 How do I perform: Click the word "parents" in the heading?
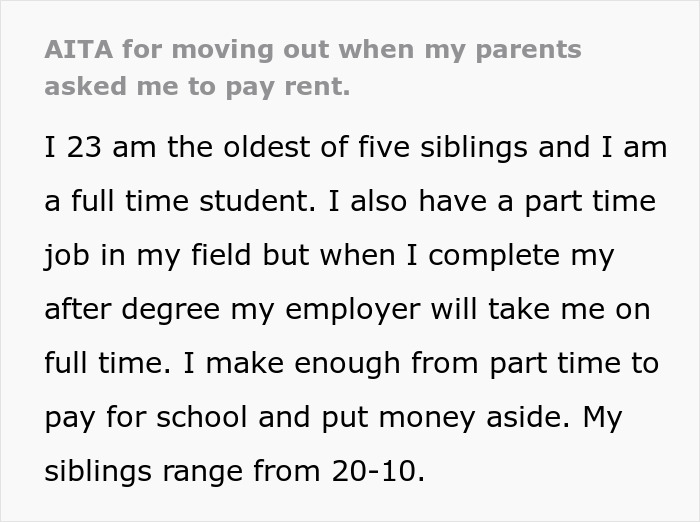pos(529,52)
